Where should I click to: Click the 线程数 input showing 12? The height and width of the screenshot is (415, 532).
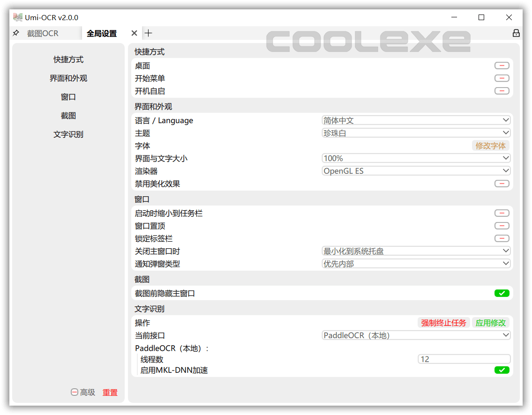pyautogui.click(x=464, y=358)
